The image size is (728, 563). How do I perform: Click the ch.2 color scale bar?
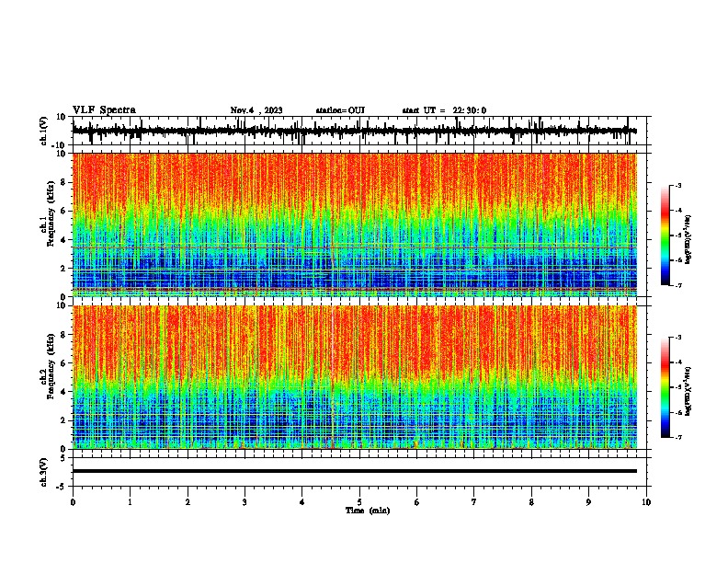pos(665,387)
